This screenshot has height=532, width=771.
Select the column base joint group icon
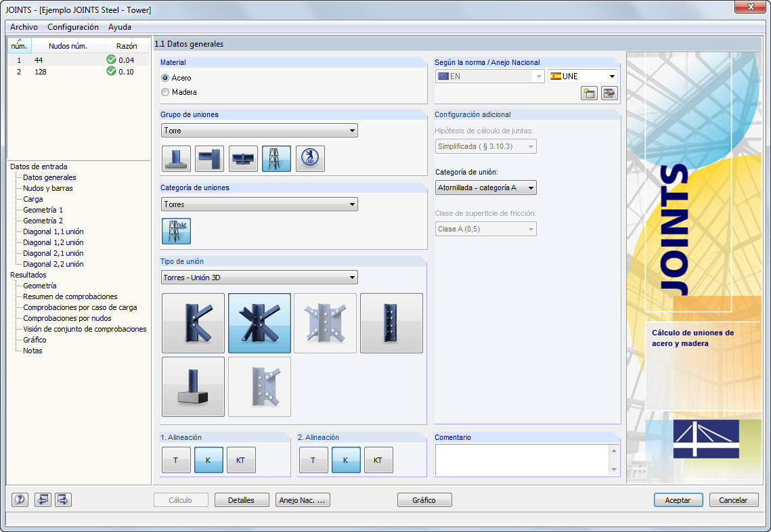pyautogui.click(x=176, y=158)
